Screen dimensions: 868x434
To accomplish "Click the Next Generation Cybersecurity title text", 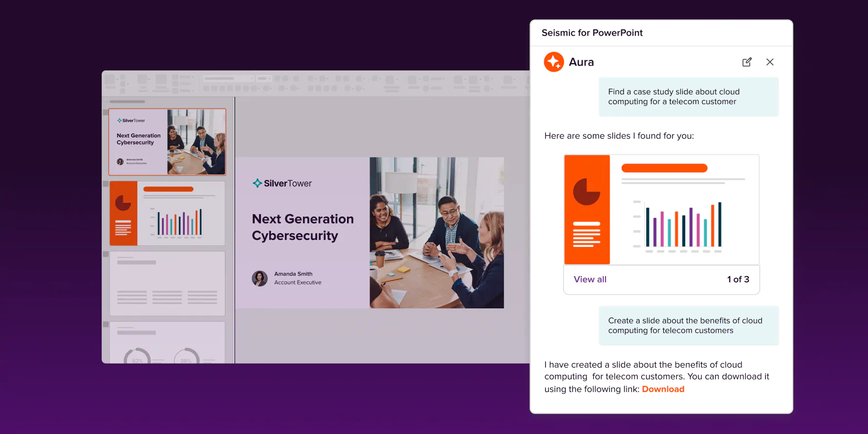I will pos(303,227).
